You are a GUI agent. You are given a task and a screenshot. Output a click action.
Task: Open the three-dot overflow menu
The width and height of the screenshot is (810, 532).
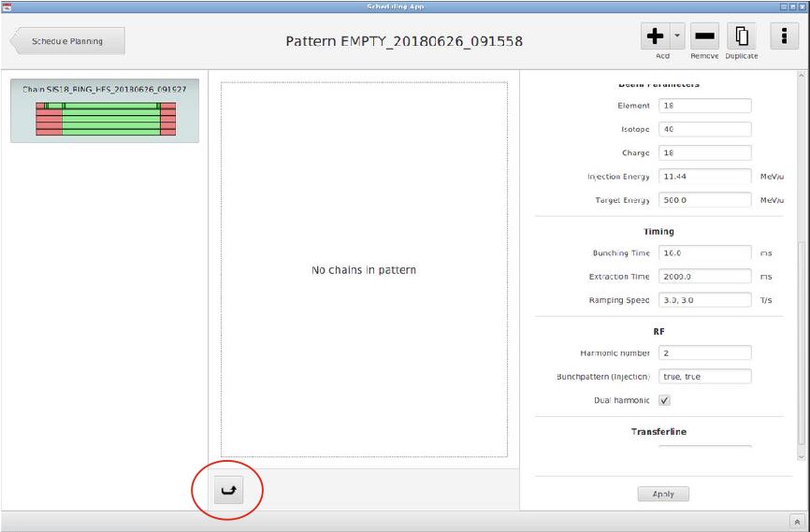click(x=783, y=36)
